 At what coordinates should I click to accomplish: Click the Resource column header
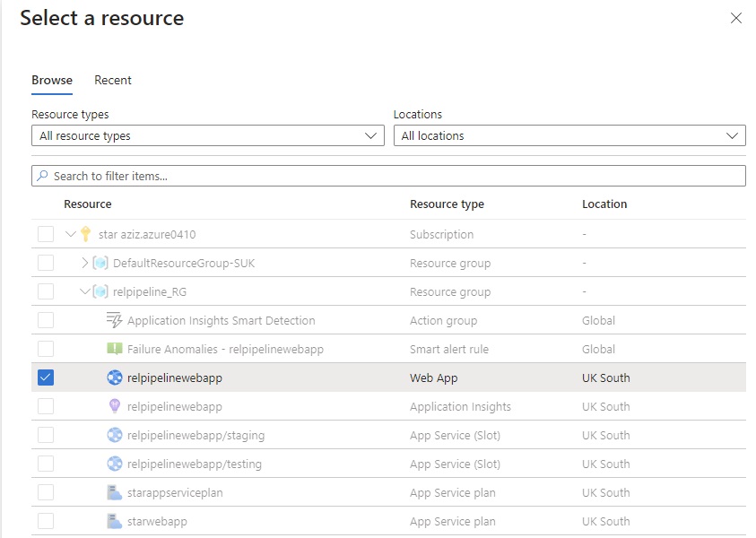[x=88, y=204]
